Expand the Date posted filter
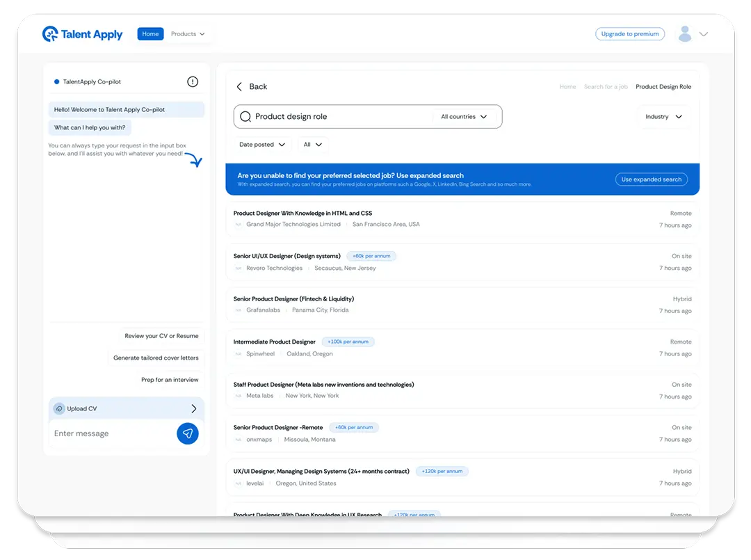Viewport: 751px width, 560px height. (261, 144)
